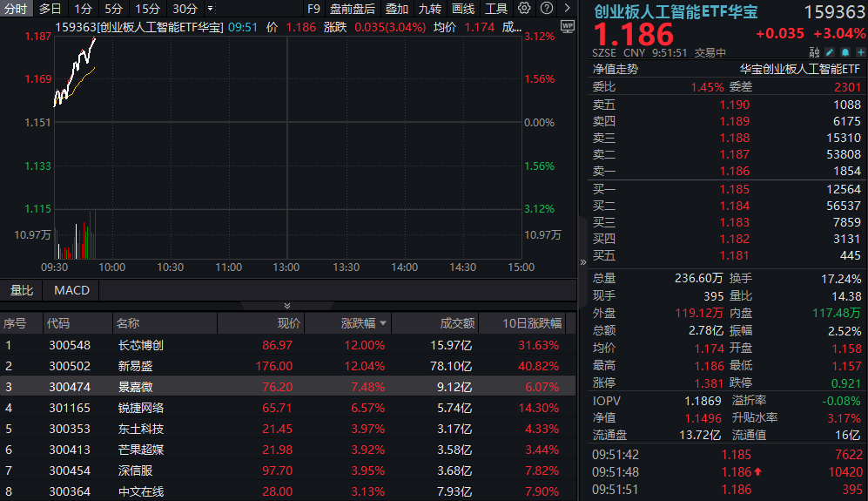Select the 新易盛 row in list
The image size is (868, 501).
(135, 366)
